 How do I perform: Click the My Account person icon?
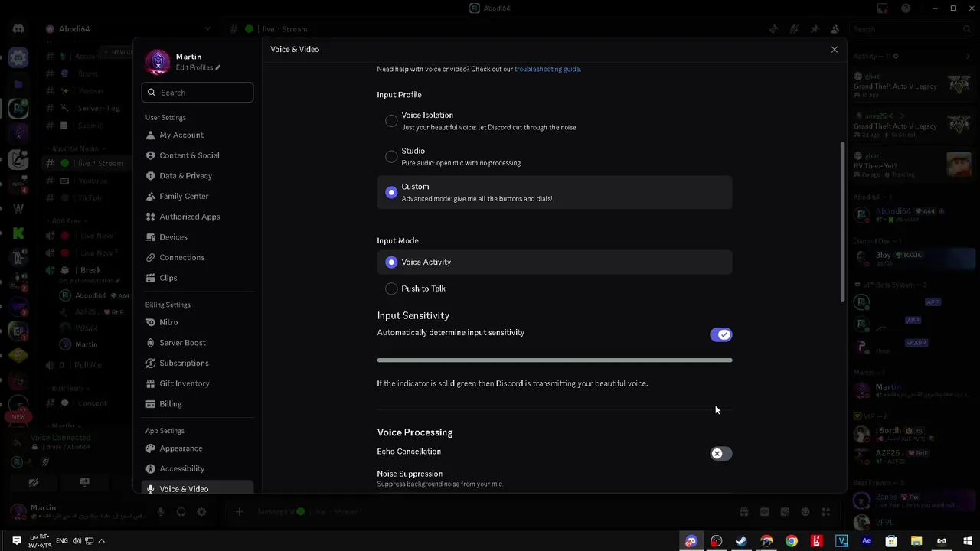(151, 135)
